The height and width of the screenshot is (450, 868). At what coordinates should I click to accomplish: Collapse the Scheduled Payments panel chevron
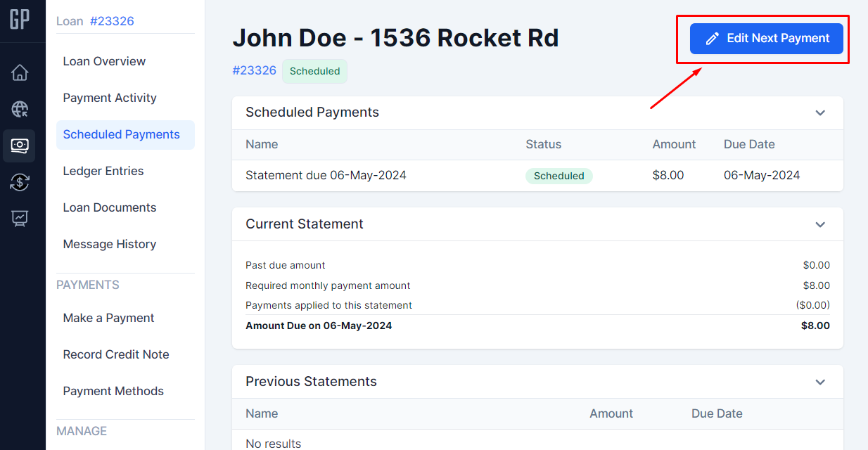tap(820, 113)
